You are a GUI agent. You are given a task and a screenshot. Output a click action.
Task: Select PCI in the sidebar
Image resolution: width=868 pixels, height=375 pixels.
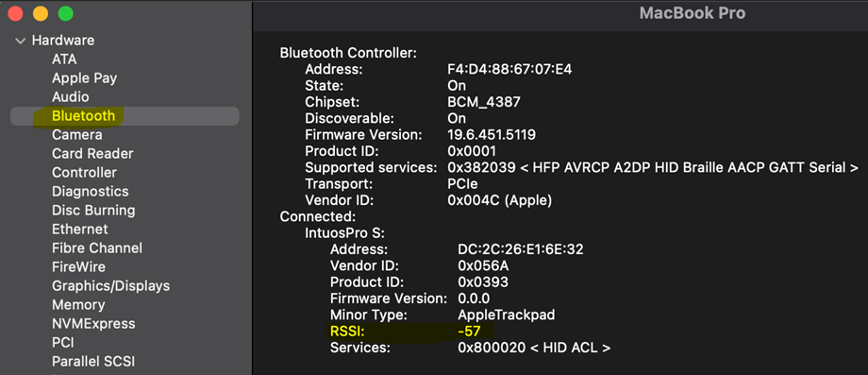(63, 342)
